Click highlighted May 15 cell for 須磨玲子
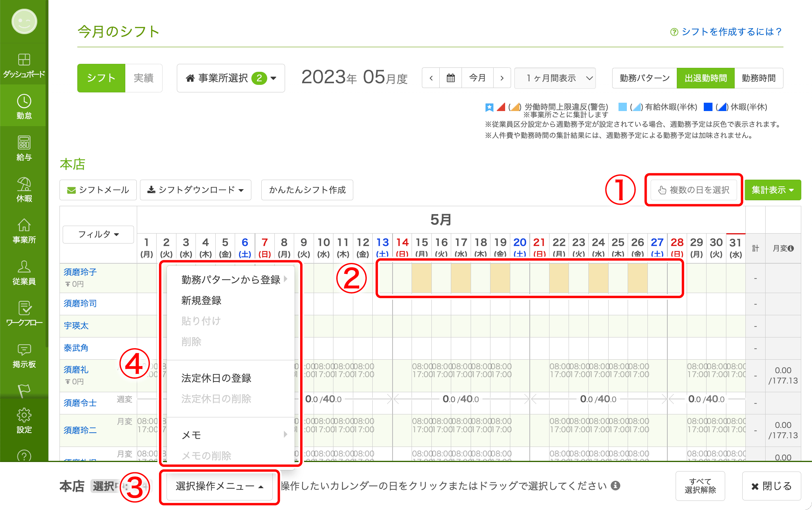 [x=421, y=278]
